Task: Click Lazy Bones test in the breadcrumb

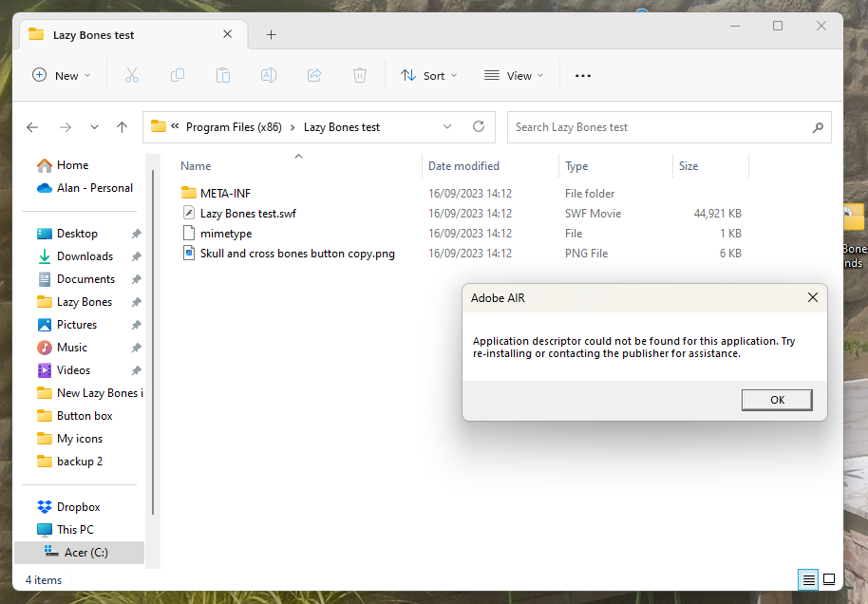Action: [x=342, y=127]
